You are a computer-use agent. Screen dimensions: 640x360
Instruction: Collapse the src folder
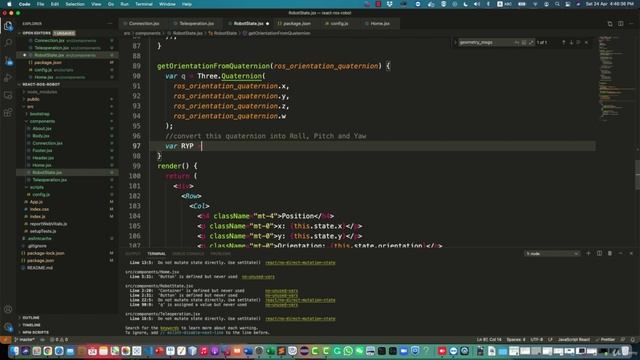[30, 107]
